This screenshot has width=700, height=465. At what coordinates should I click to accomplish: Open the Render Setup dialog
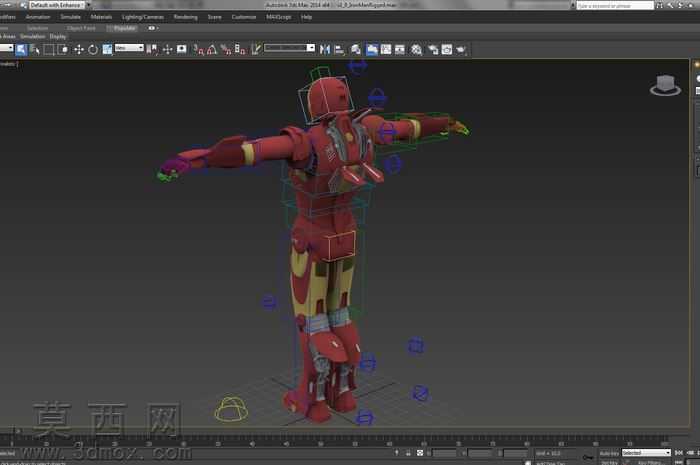coord(433,50)
